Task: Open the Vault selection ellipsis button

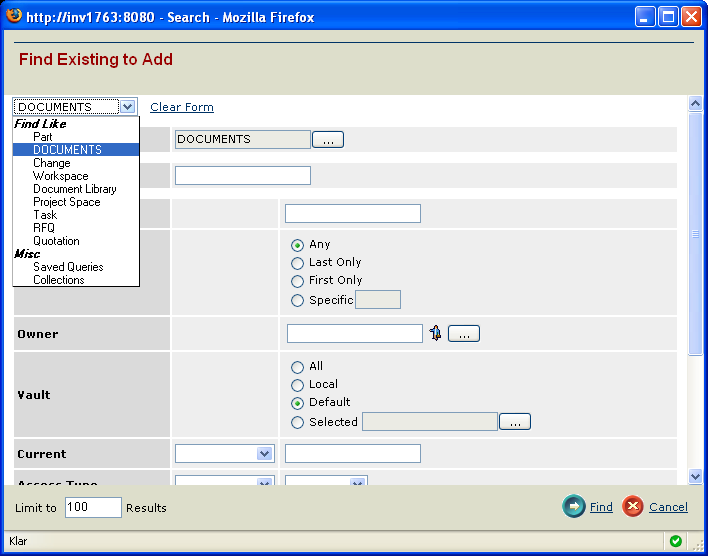Action: [515, 422]
